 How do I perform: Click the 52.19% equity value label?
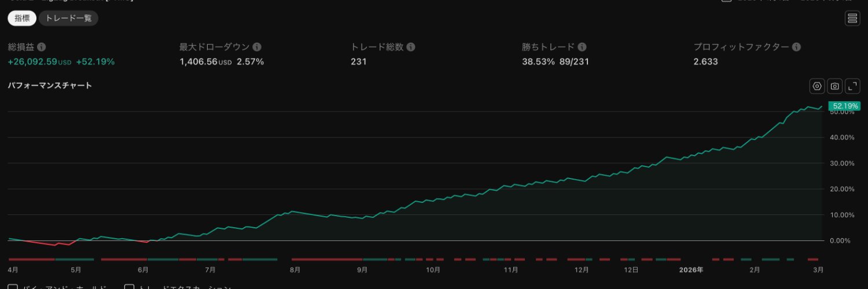coord(844,106)
